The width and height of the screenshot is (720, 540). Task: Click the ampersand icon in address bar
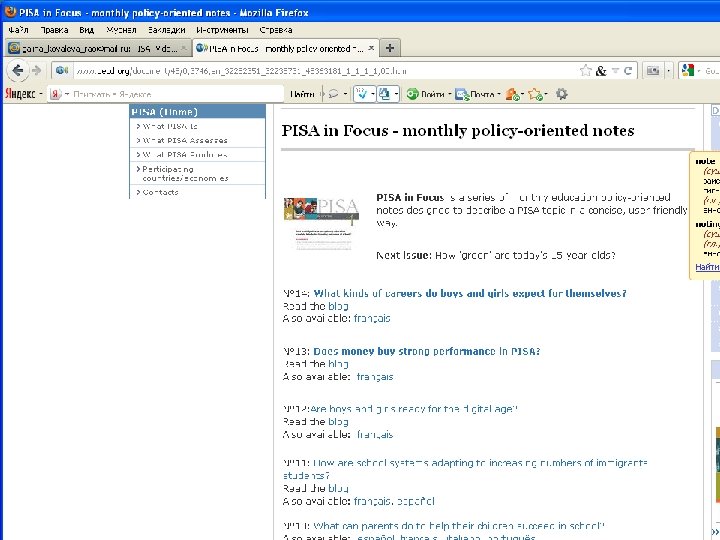[x=601, y=71]
